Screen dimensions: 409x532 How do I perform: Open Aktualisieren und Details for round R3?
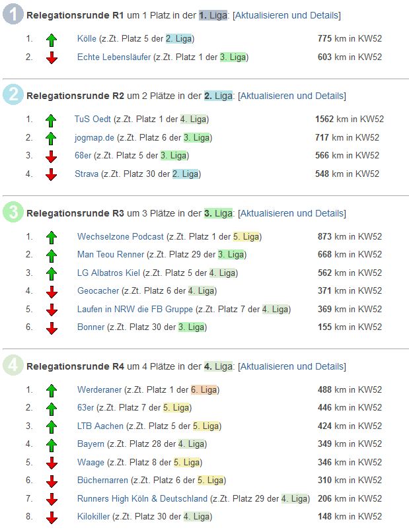tap(291, 213)
